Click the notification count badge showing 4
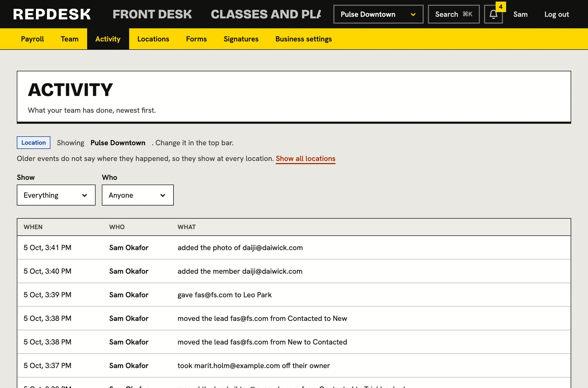This screenshot has width=588, height=388. tap(500, 7)
